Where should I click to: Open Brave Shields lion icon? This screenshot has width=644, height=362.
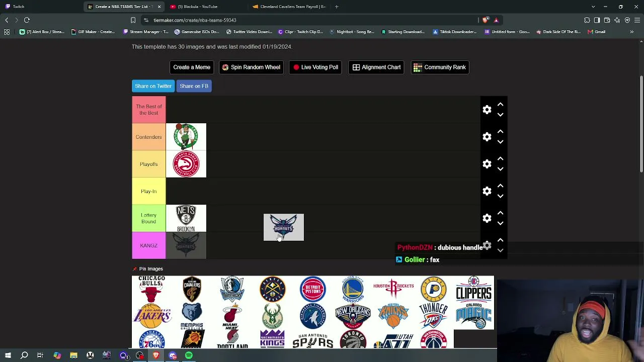point(485,20)
